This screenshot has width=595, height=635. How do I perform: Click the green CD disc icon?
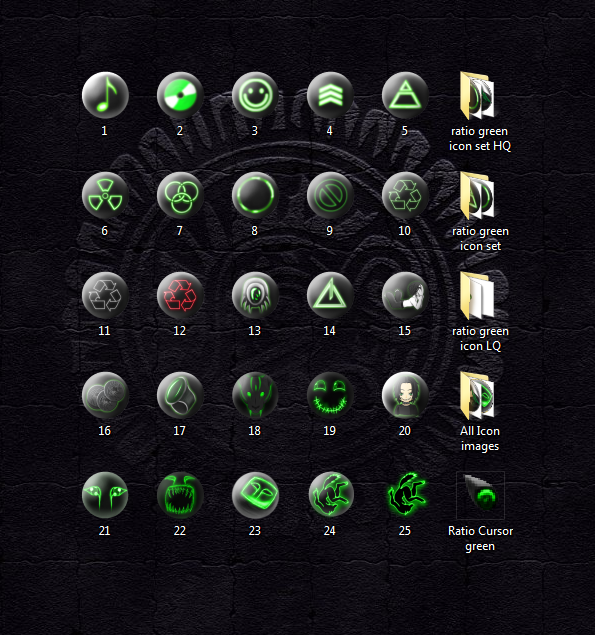tap(180, 96)
